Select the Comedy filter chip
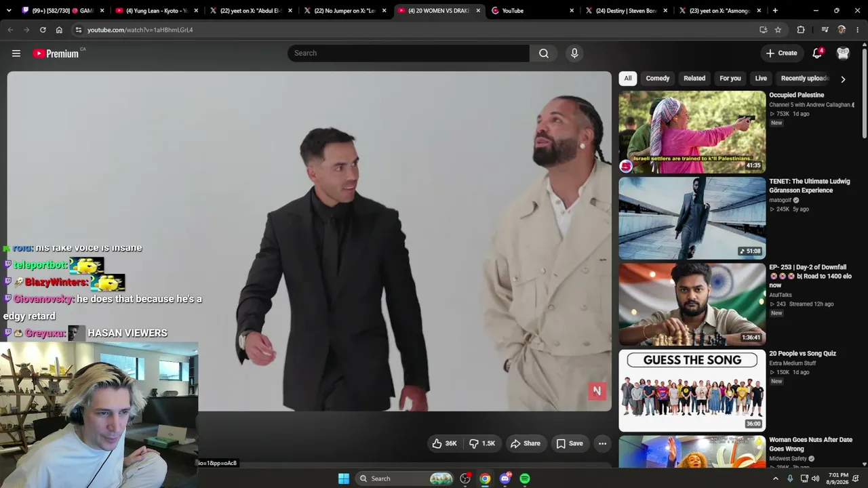The height and width of the screenshot is (488, 868). (658, 79)
